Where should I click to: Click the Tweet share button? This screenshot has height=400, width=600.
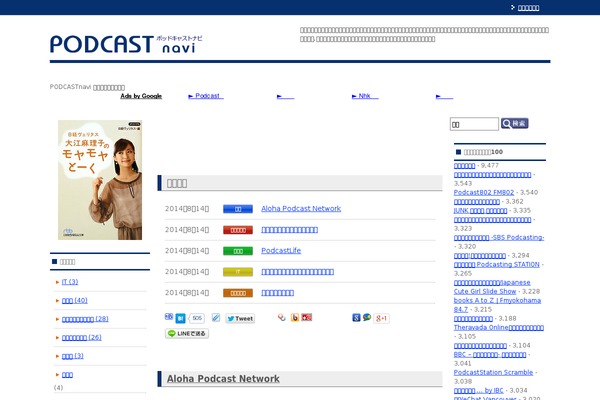(240, 318)
